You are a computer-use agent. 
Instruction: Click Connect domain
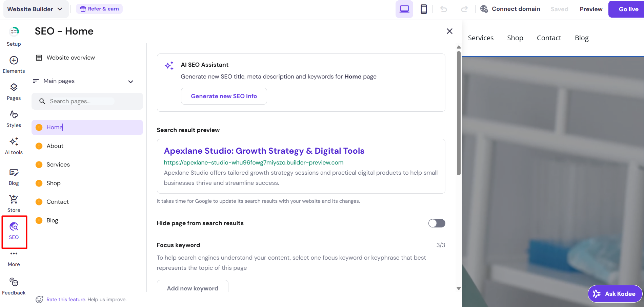pyautogui.click(x=510, y=9)
